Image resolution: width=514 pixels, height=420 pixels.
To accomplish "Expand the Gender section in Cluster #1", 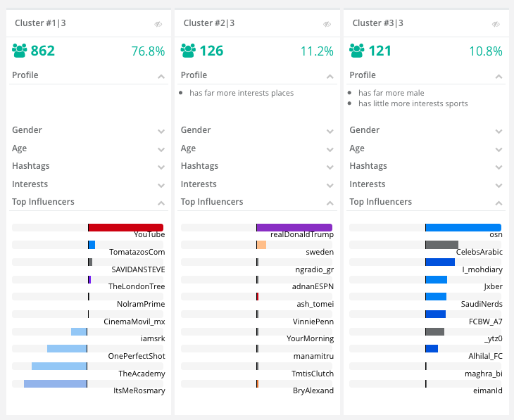I will click(161, 132).
